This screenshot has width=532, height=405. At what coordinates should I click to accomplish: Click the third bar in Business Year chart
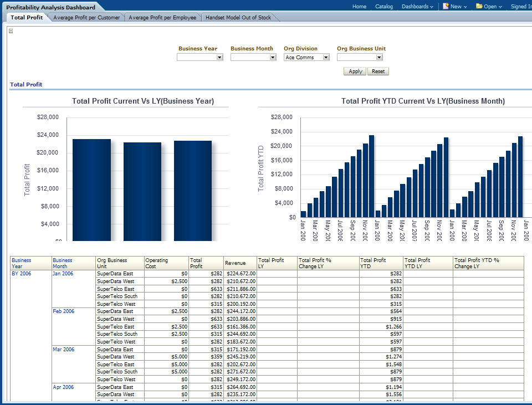(x=193, y=191)
